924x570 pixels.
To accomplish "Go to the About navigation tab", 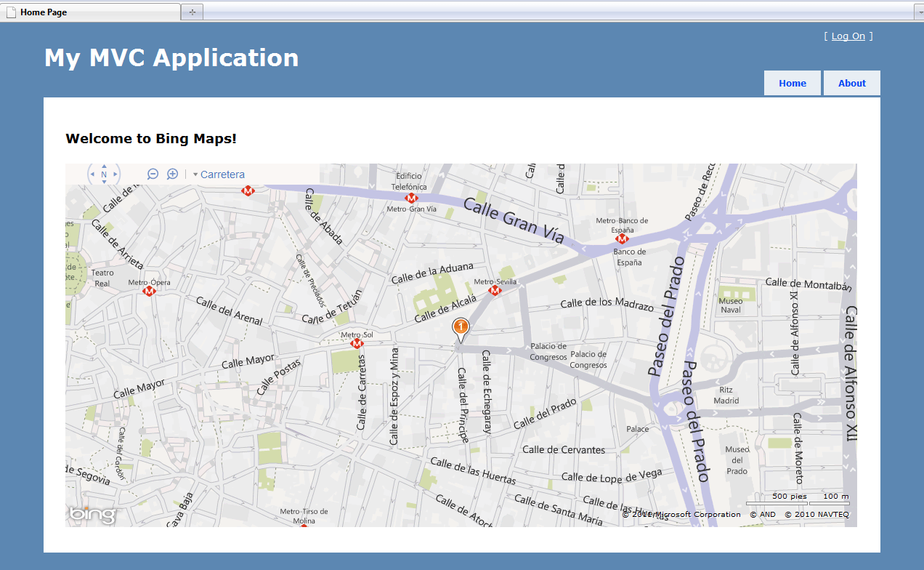I will click(852, 83).
